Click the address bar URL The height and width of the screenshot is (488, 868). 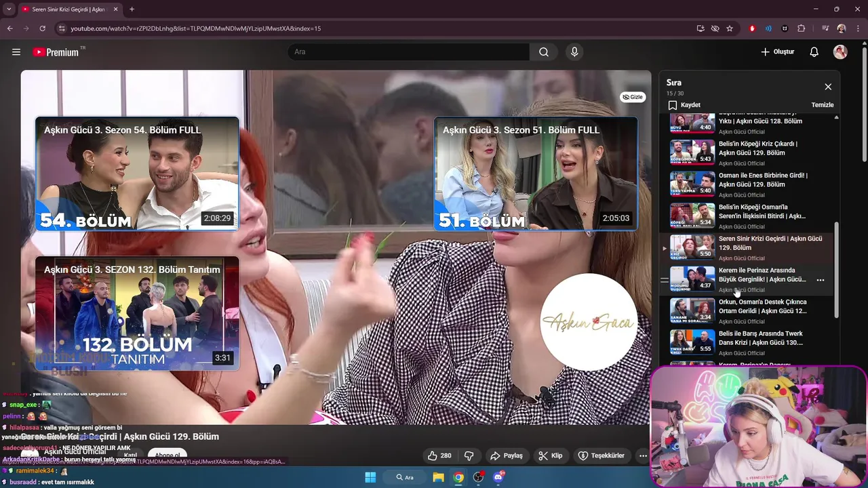pyautogui.click(x=196, y=28)
